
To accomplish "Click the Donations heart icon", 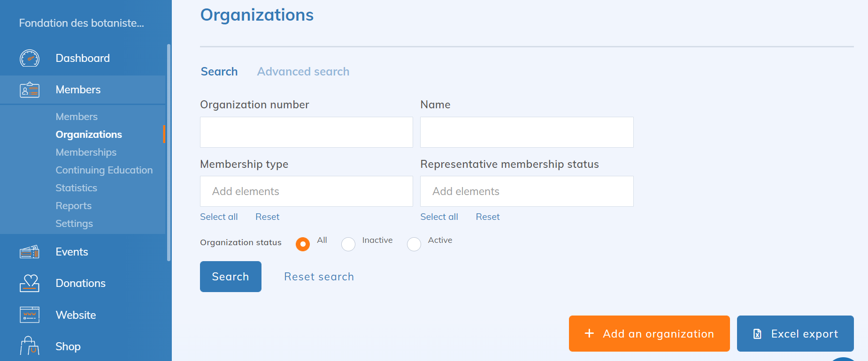I will (x=30, y=283).
